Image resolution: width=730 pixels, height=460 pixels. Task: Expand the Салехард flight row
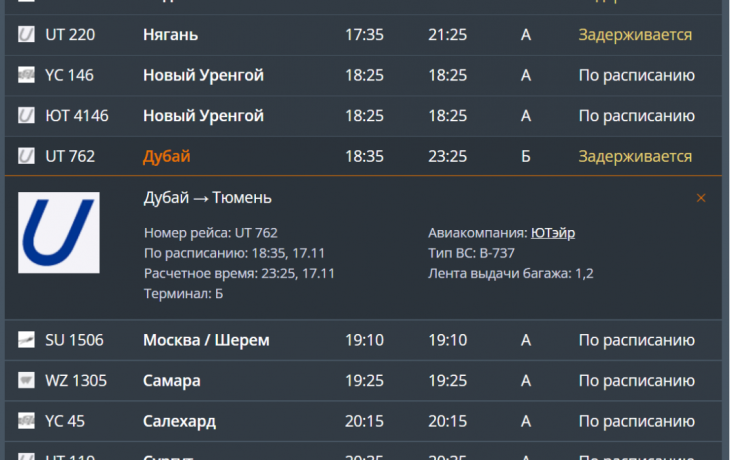pos(179,422)
